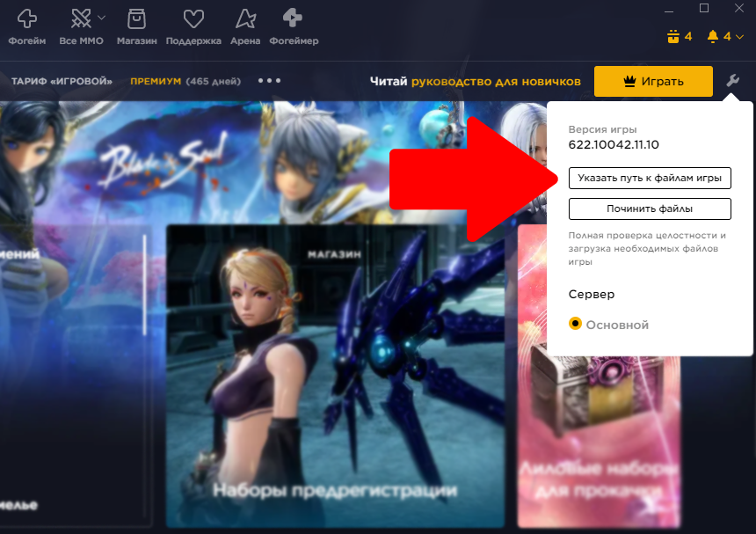The height and width of the screenshot is (534, 756).
Task: Minimize the launcher window
Action: 668,10
